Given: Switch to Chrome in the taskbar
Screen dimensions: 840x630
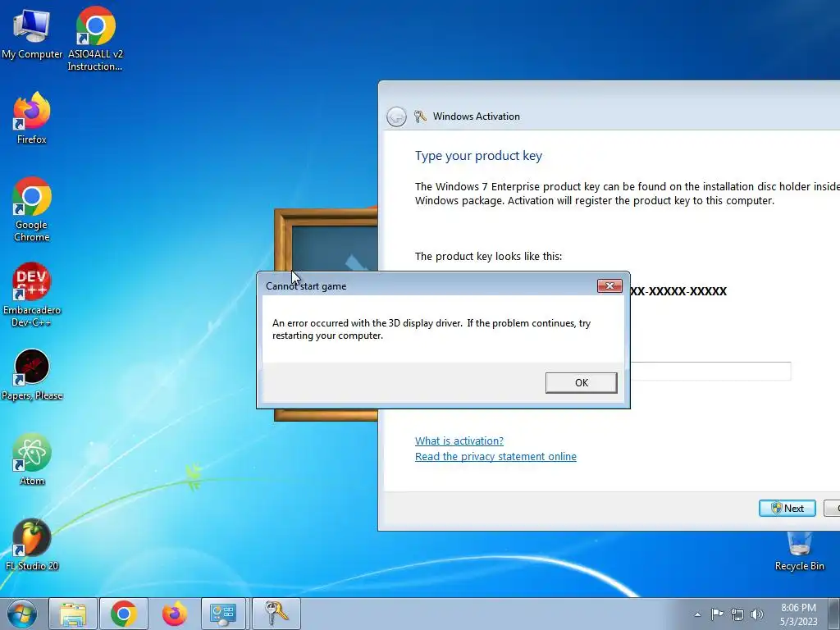Looking at the screenshot, I should coord(124,614).
